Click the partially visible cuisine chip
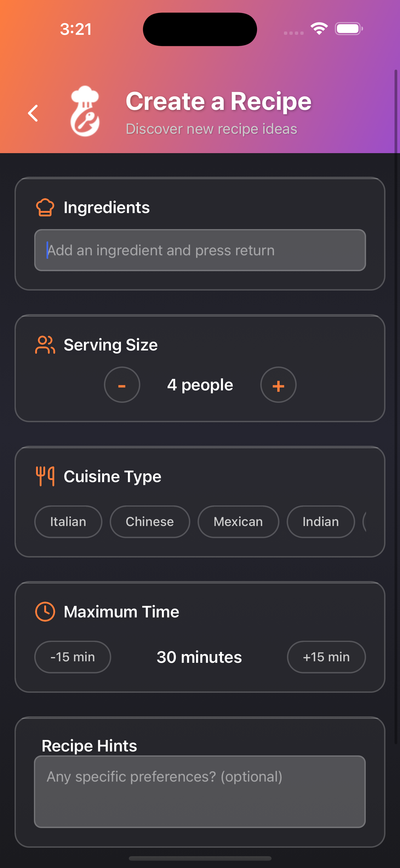Viewport: 400px width, 868px height. coord(364,521)
